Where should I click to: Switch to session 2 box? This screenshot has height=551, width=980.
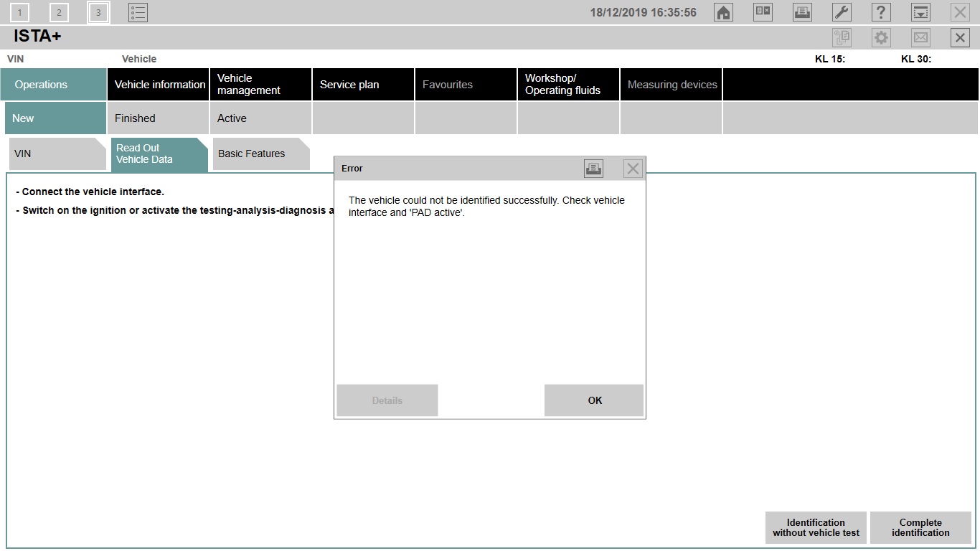[x=59, y=12]
